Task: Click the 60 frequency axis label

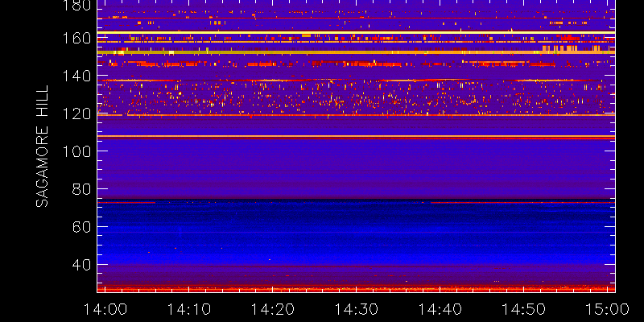Action: pos(82,227)
